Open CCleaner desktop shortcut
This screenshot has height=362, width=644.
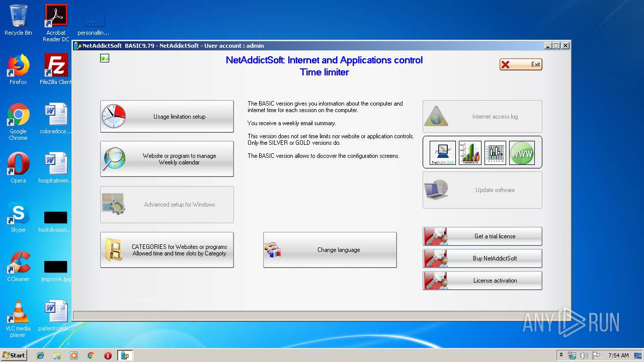pos(18,266)
